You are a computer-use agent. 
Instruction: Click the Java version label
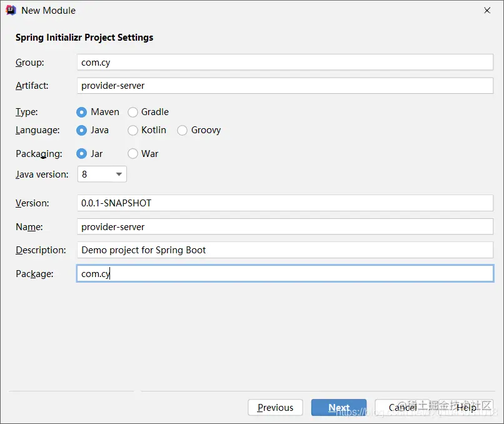(x=42, y=174)
